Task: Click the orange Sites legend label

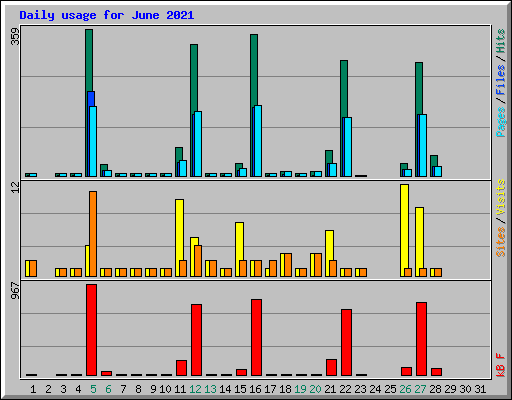Action: click(x=500, y=242)
